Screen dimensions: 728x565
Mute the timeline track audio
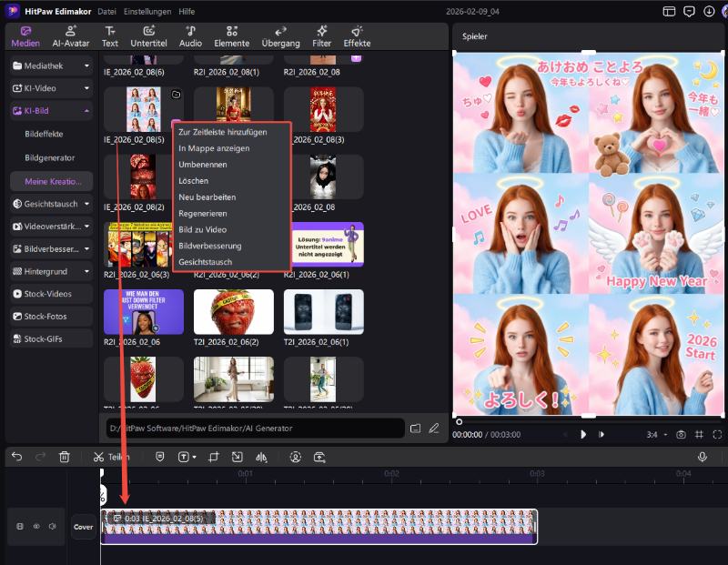(x=53, y=526)
